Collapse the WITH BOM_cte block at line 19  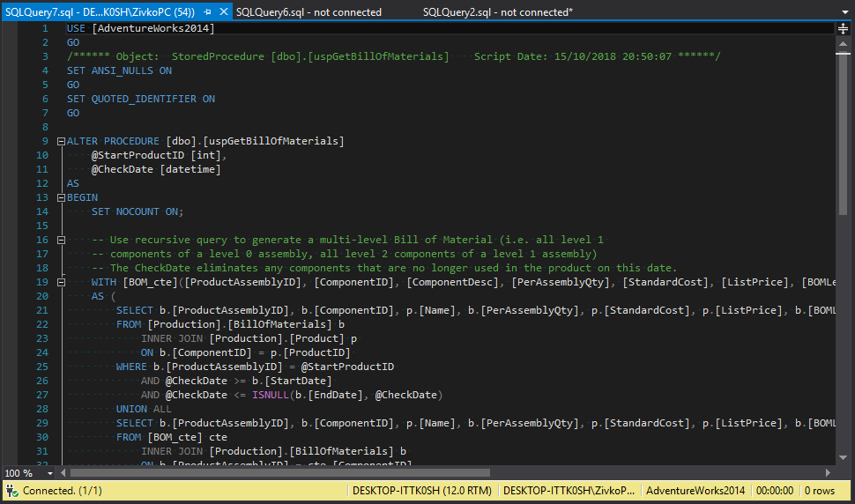click(x=61, y=282)
